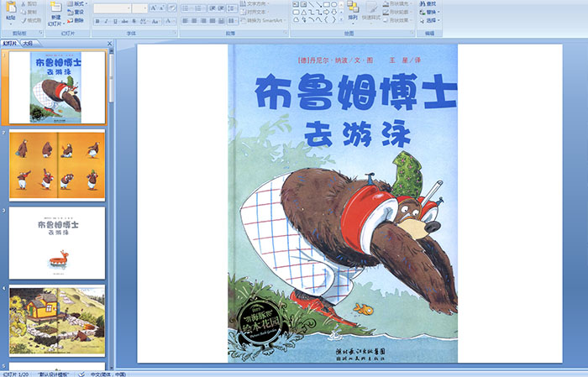The image size is (588, 377).
Task: Switch to the Slides (幻灯片) pane tab
Action: click(x=10, y=43)
